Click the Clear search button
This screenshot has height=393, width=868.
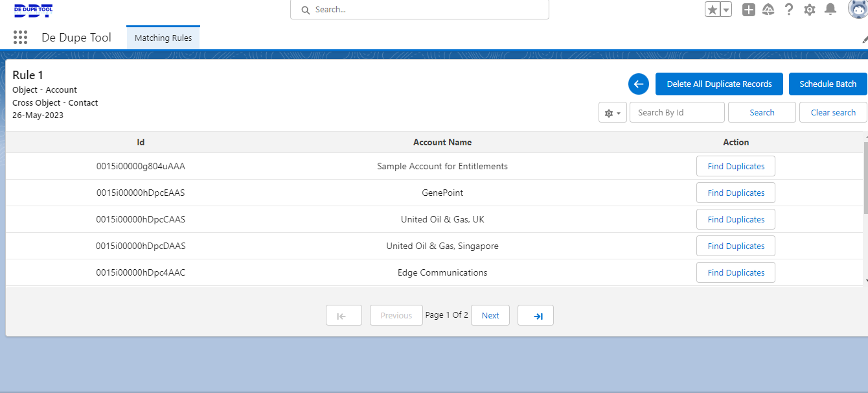point(832,112)
